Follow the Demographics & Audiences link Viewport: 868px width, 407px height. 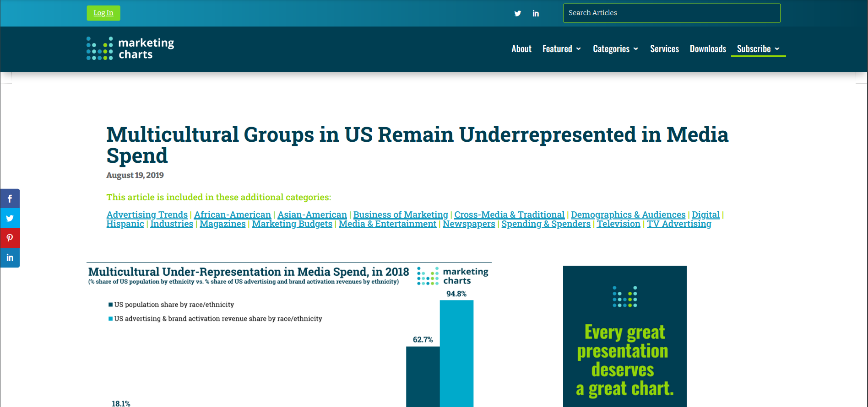(x=628, y=214)
